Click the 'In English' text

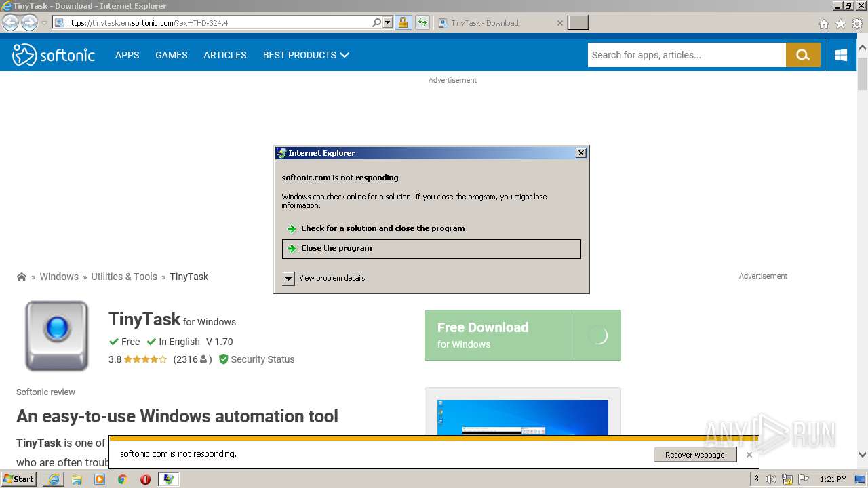click(x=179, y=342)
